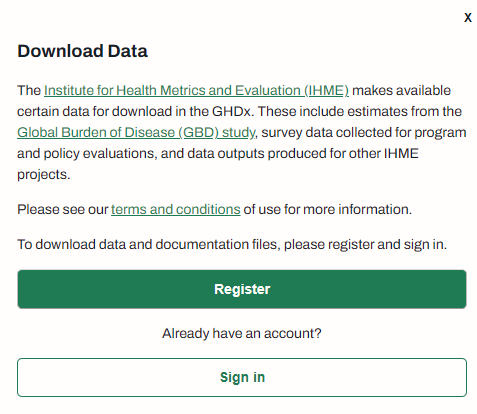Screen dimensions: 477x414
Task: Click the 'Already have an account?' text
Action: (x=242, y=333)
